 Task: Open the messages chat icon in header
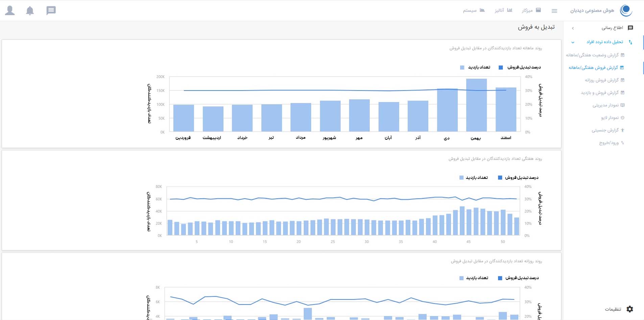tap(51, 10)
